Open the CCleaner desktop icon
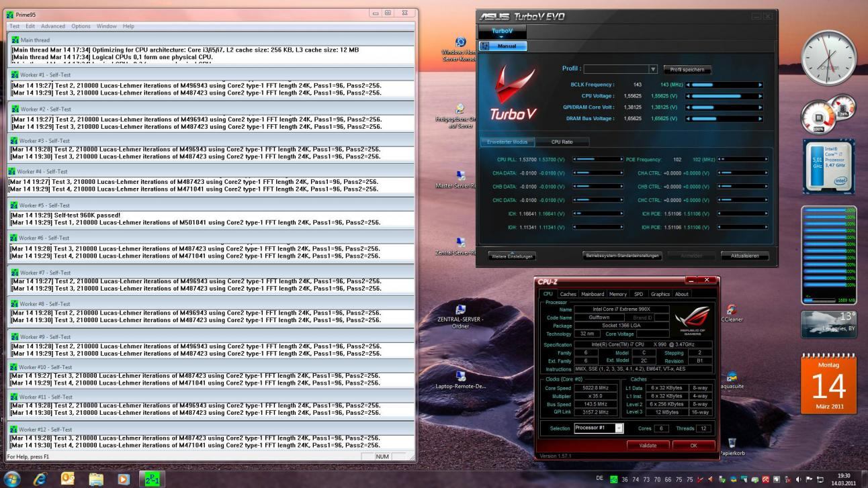This screenshot has width=868, height=488. (x=731, y=313)
